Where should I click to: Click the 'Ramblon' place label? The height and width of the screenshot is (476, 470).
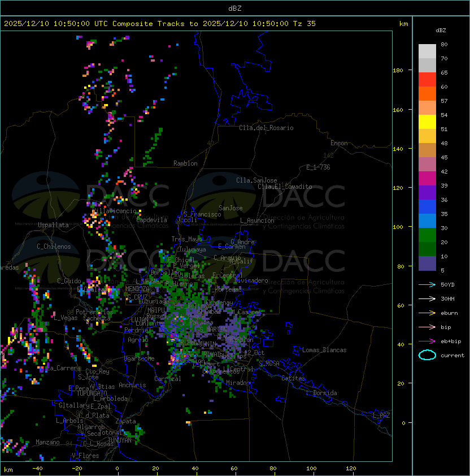(185, 163)
